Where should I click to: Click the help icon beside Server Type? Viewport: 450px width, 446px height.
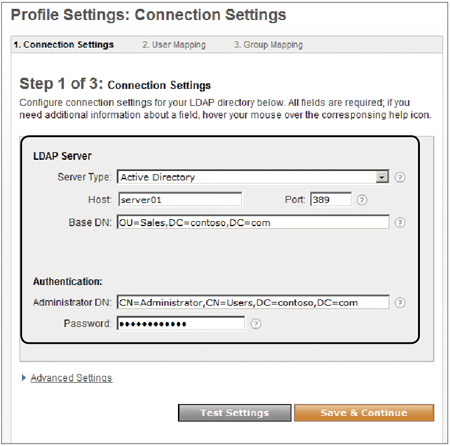(400, 177)
